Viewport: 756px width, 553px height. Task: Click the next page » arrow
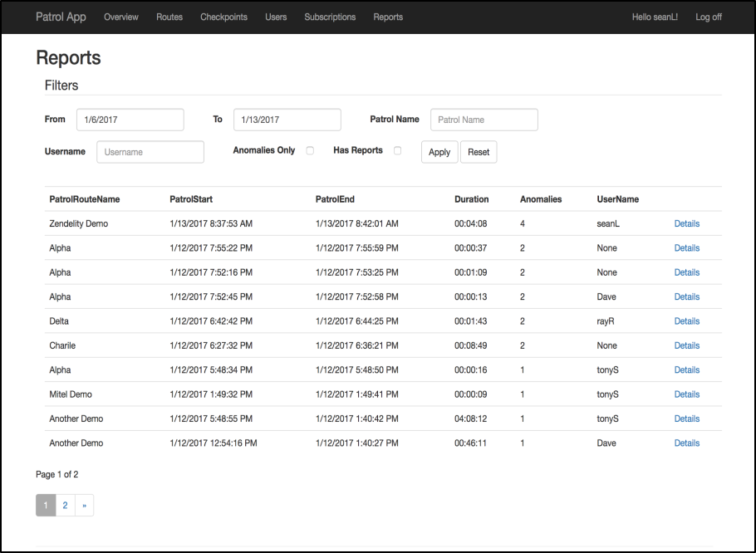coord(84,505)
